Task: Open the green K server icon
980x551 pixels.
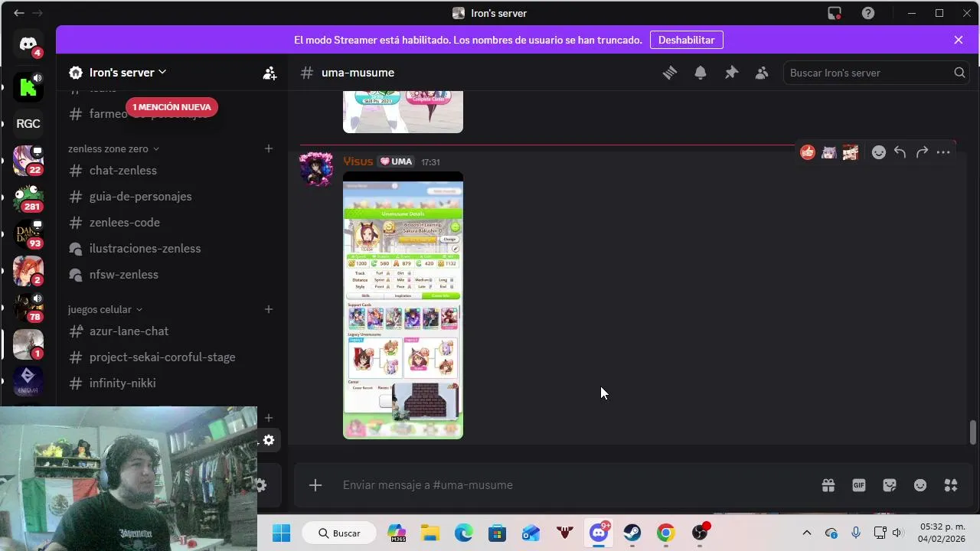Action: click(x=28, y=86)
